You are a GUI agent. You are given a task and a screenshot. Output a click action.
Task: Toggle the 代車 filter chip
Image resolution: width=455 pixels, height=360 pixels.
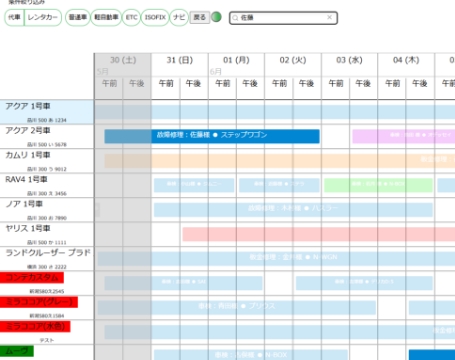(x=14, y=17)
